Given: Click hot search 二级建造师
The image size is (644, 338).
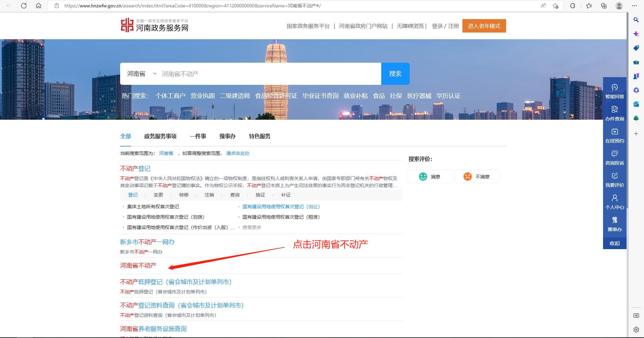Looking at the screenshot, I should (235, 96).
